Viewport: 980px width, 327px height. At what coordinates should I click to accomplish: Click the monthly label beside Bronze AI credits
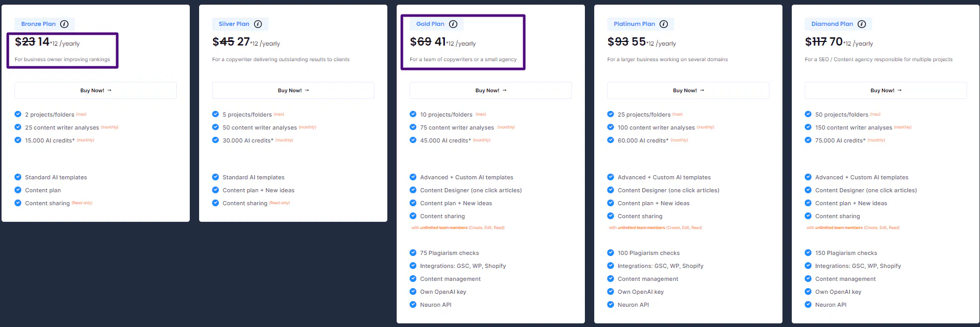[x=85, y=140]
